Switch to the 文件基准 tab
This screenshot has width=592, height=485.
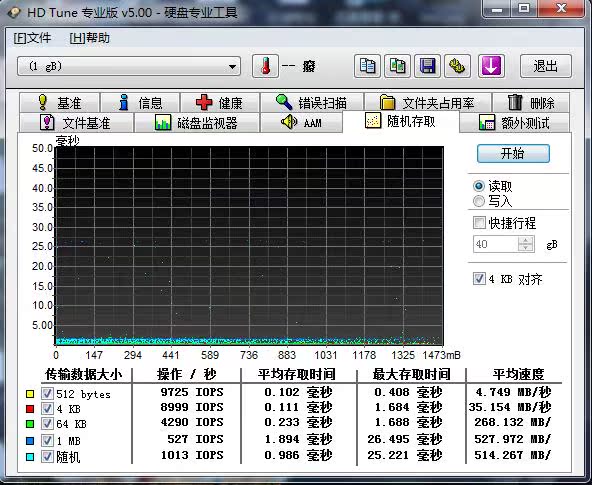click(76, 122)
